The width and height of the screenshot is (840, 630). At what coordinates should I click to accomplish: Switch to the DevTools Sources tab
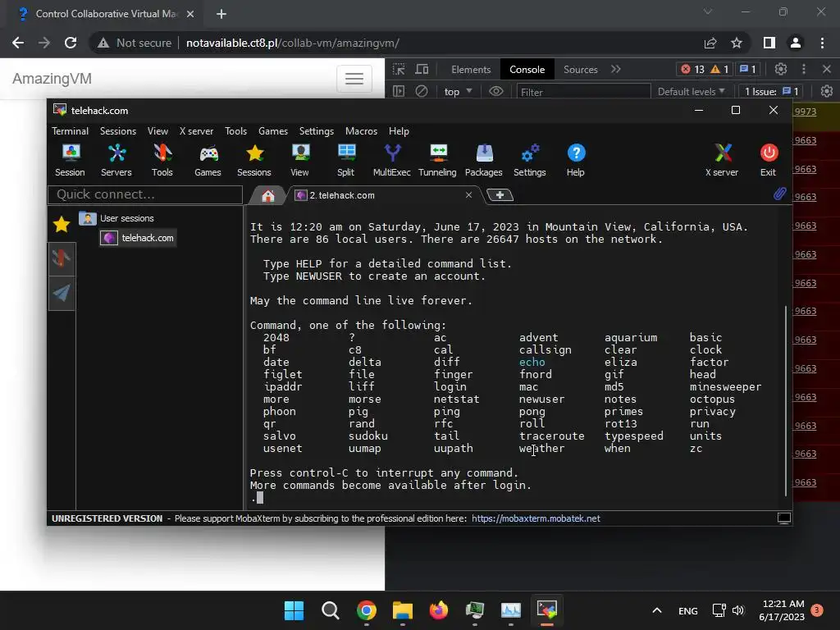click(x=580, y=70)
